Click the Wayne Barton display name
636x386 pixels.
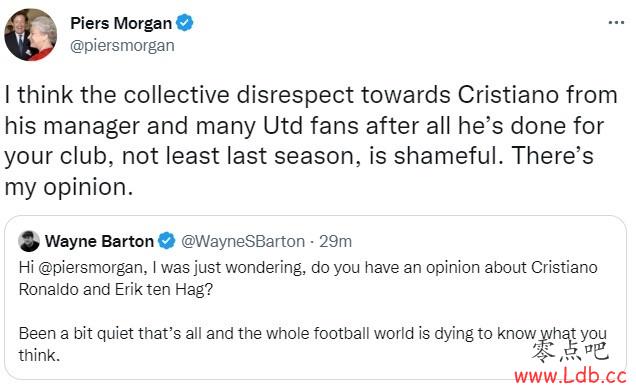[x=99, y=241]
